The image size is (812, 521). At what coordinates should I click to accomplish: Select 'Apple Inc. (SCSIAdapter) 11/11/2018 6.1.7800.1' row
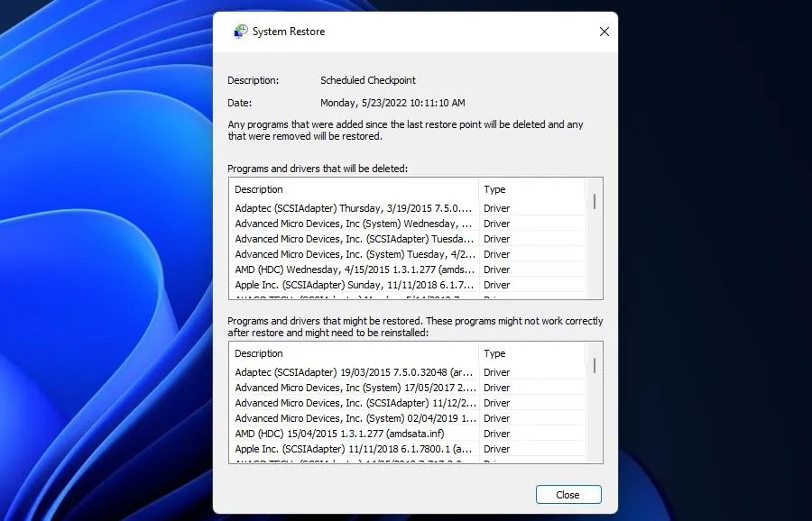point(408,449)
